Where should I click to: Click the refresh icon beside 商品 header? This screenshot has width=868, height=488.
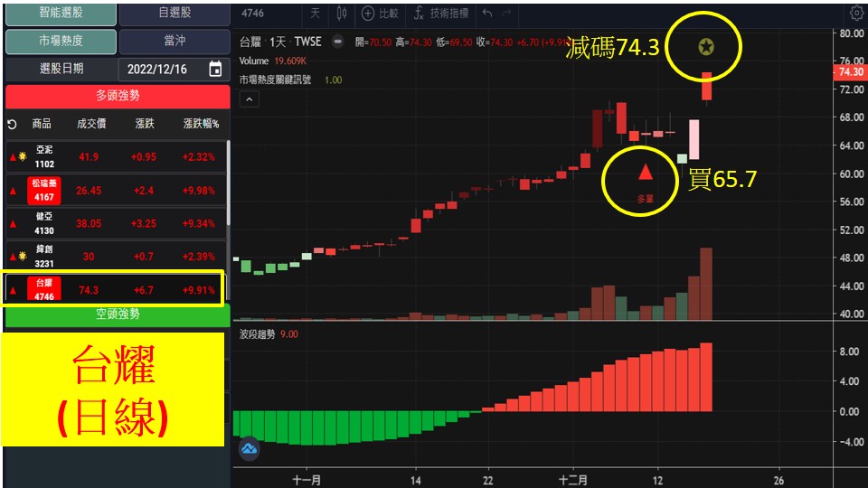point(12,125)
